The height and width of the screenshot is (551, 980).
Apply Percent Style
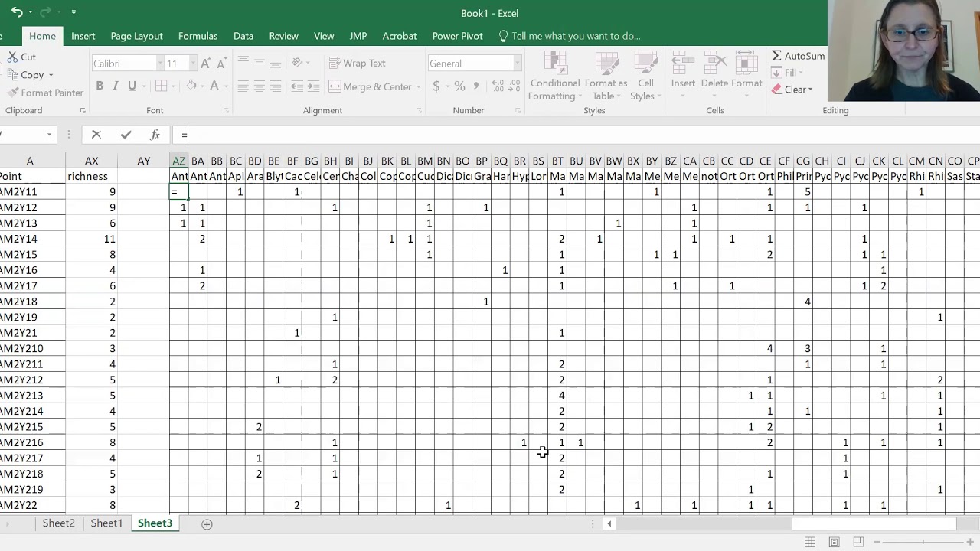pos(459,86)
